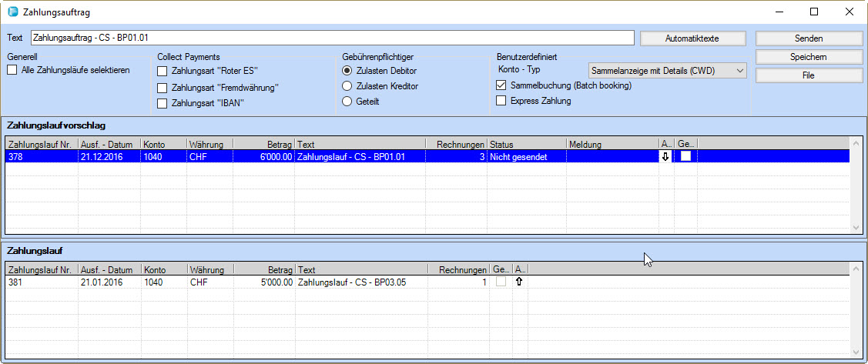
Task: Click the up arrow icon in row 381
Action: [x=519, y=282]
